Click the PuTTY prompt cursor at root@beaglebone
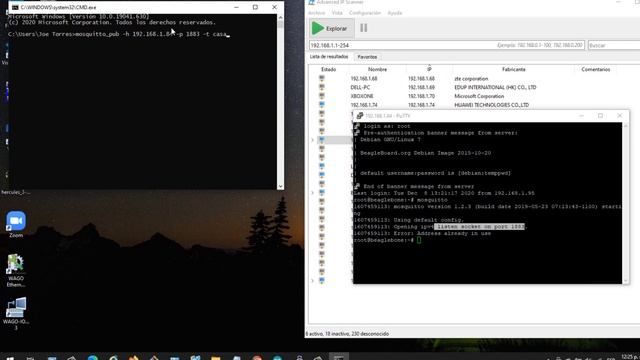Viewport: 640px width, 360px height. point(419,240)
